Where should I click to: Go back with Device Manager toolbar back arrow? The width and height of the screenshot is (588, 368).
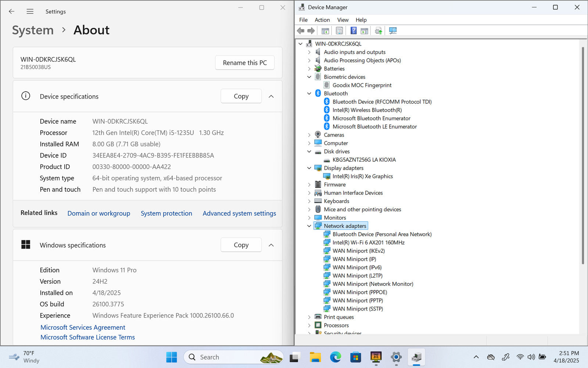[x=301, y=31]
